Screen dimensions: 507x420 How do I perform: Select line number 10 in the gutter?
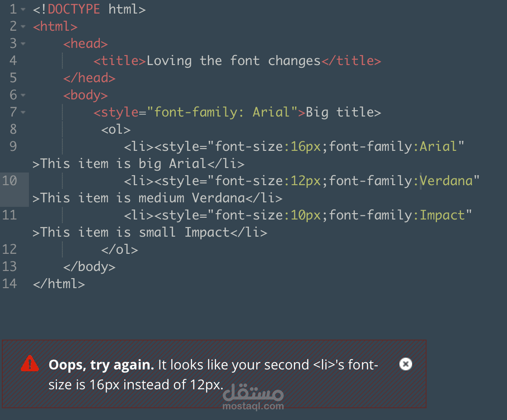click(x=9, y=181)
